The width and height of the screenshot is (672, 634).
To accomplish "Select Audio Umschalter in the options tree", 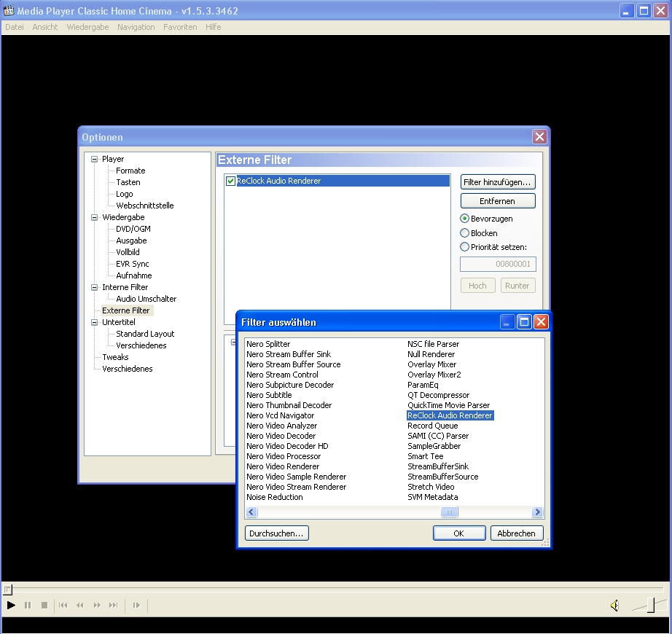I will tap(146, 299).
